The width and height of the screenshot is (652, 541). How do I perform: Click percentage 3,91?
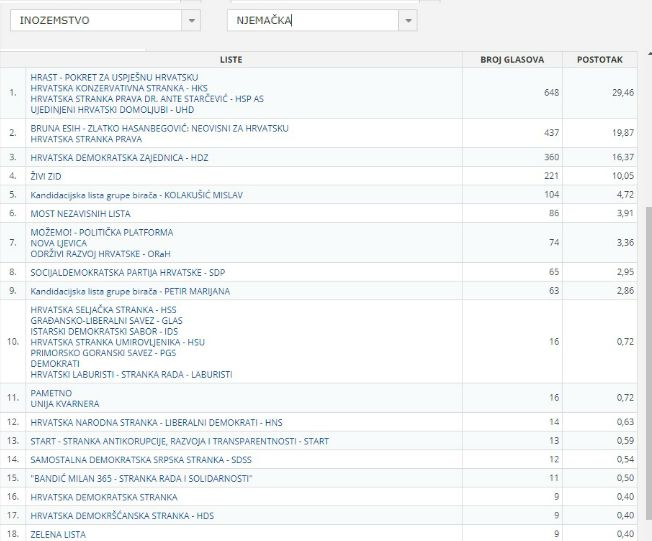coord(625,213)
